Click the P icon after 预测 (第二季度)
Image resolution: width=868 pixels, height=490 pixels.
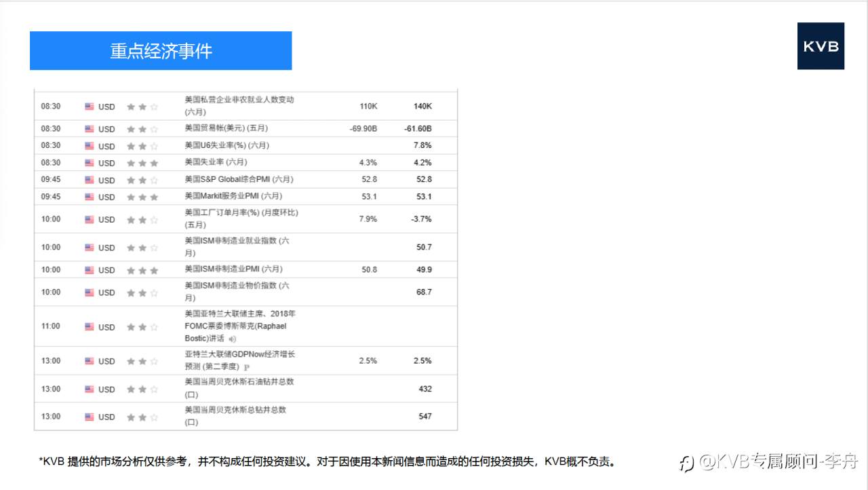pyautogui.click(x=247, y=367)
